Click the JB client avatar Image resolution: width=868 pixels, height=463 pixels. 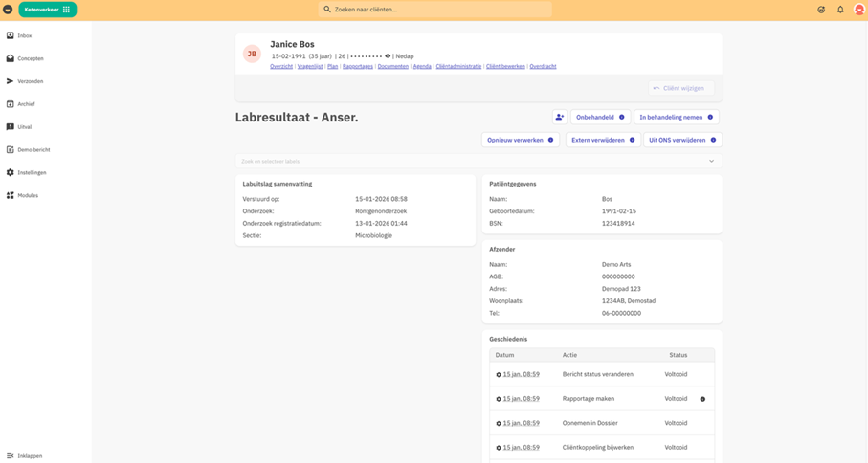point(252,54)
